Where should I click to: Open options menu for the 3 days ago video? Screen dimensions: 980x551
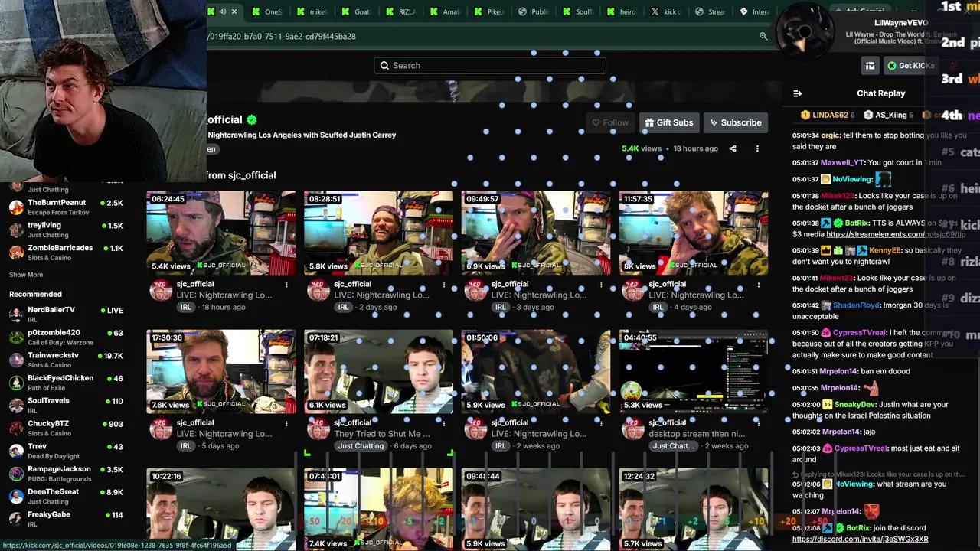click(x=601, y=285)
